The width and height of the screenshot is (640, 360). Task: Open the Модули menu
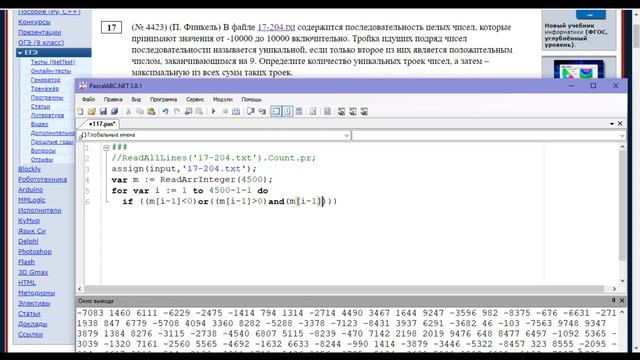[x=222, y=100]
